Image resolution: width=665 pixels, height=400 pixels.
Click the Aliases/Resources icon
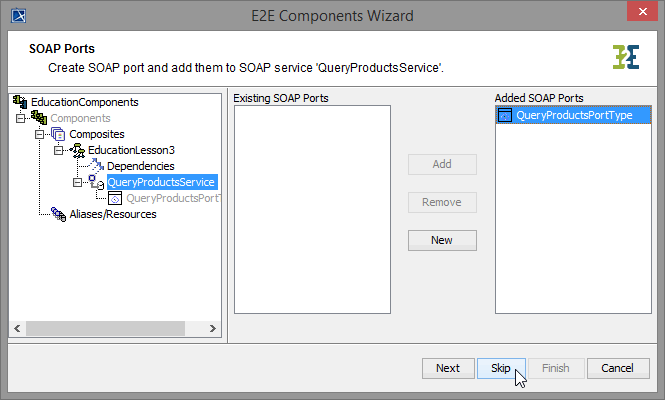tap(58, 214)
